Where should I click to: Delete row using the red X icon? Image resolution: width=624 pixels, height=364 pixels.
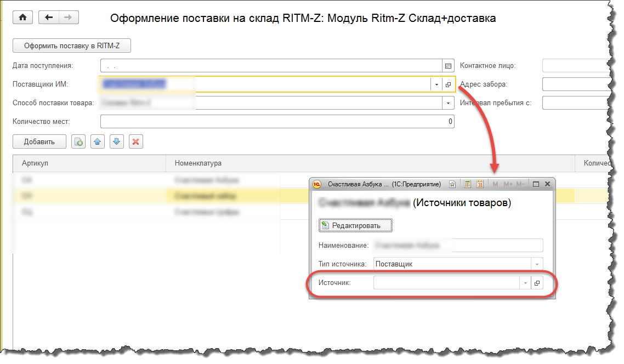click(x=136, y=142)
